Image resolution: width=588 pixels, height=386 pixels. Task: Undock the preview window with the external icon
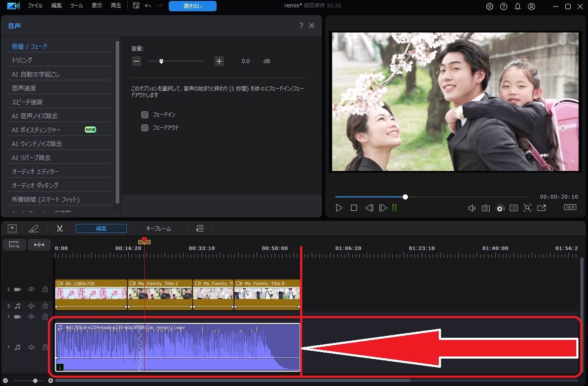[541, 208]
